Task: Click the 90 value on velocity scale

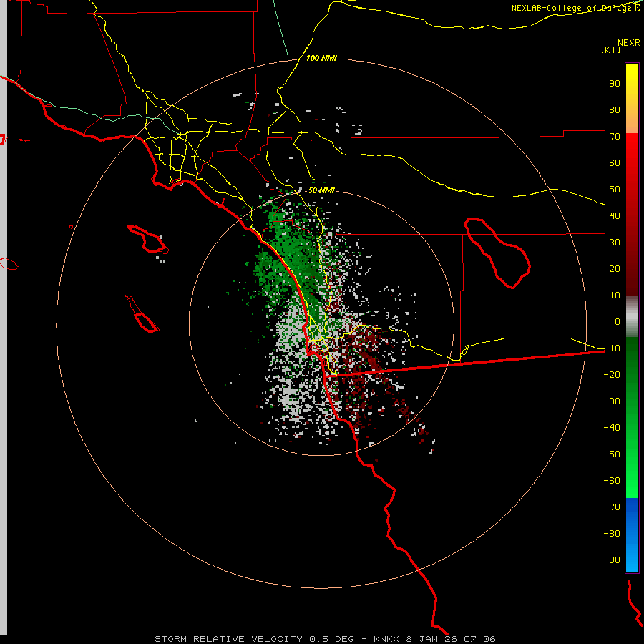Action: point(615,84)
